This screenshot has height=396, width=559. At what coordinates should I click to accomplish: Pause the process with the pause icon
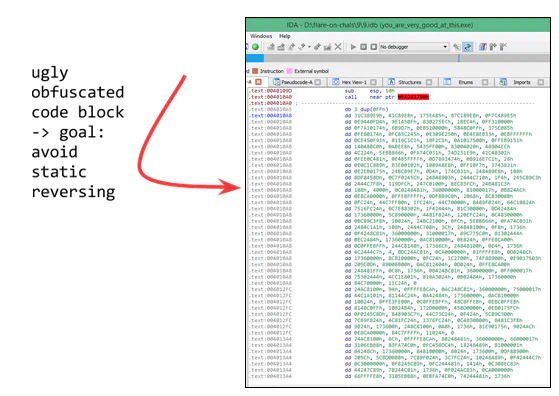click(363, 47)
